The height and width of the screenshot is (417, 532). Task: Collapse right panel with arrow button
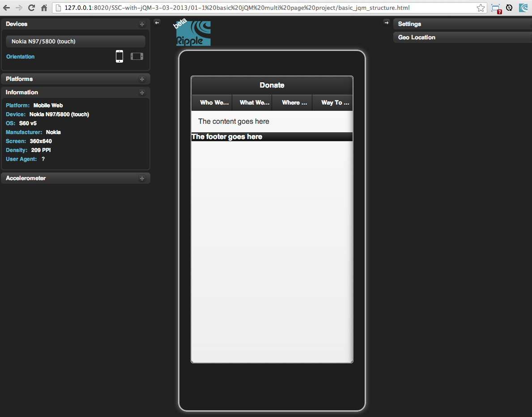pyautogui.click(x=387, y=23)
